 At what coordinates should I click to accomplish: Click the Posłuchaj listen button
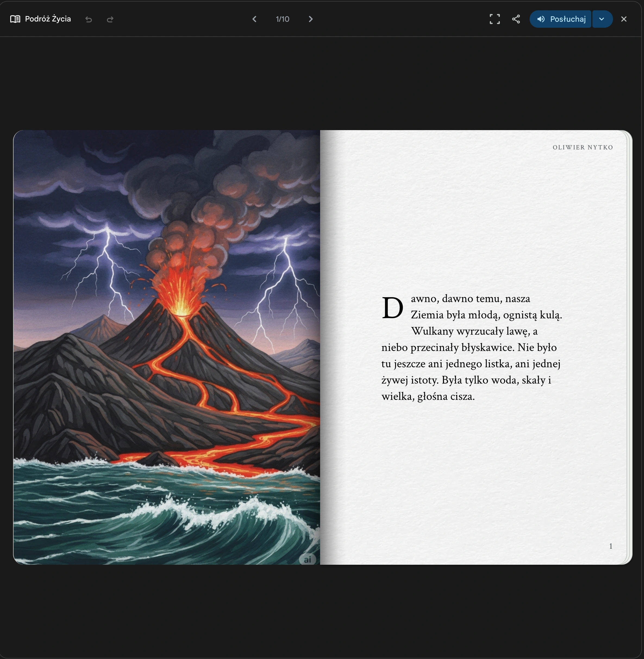pyautogui.click(x=561, y=19)
